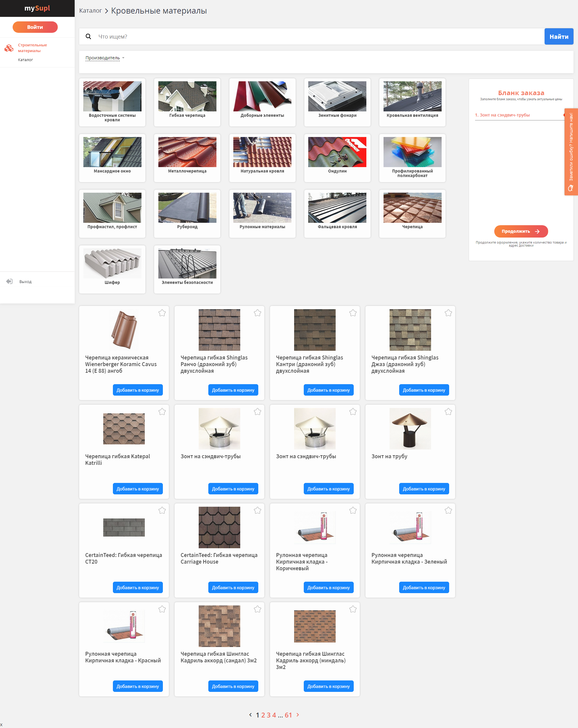Open Фальцевая кровля category
Image resolution: width=578 pixels, height=728 pixels.
point(337,214)
